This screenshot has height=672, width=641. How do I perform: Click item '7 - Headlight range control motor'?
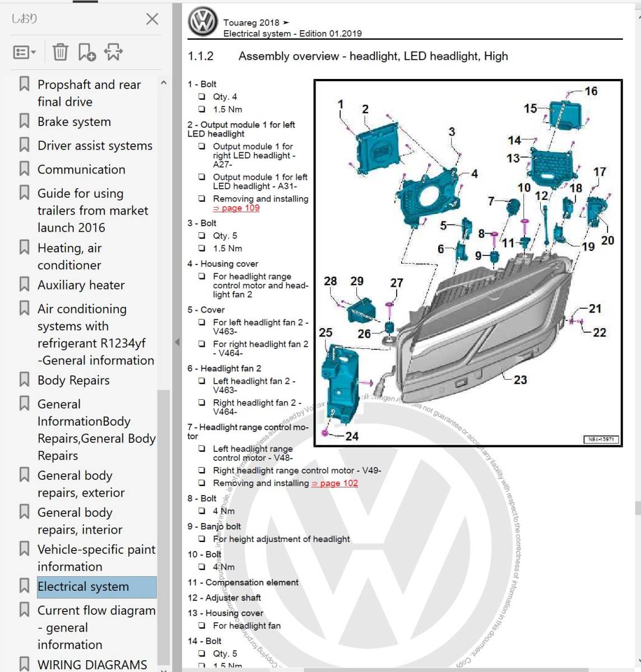pyautogui.click(x=248, y=432)
